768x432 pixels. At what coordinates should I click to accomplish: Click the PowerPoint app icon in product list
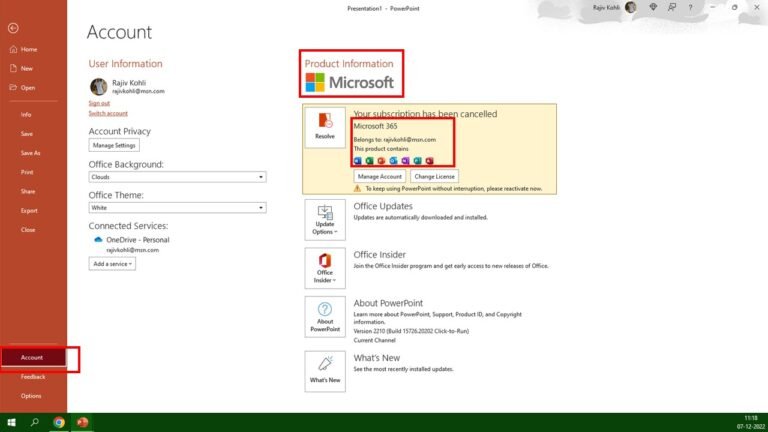(x=382, y=161)
